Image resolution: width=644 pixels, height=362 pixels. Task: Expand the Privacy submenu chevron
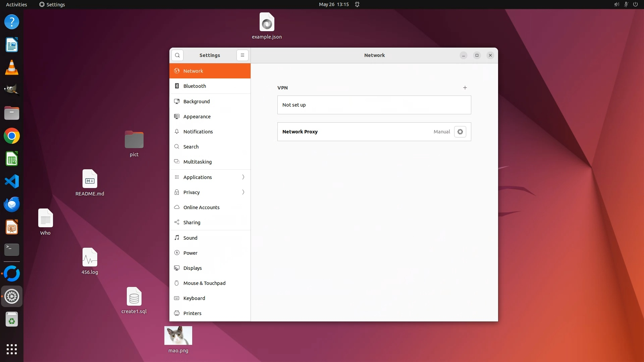tap(243, 192)
